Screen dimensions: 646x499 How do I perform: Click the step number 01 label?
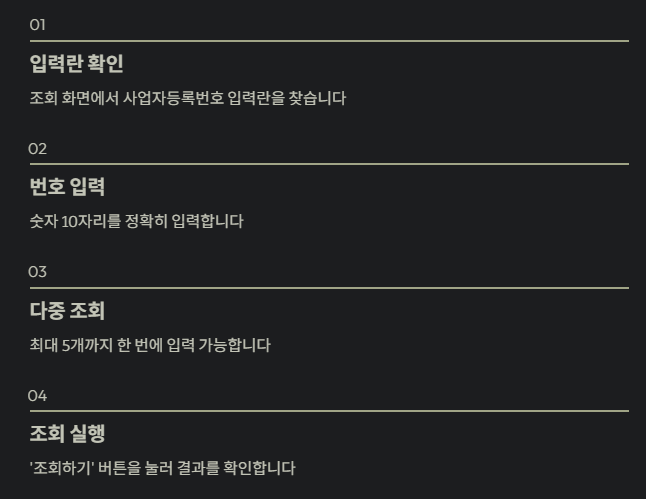pyautogui.click(x=37, y=25)
